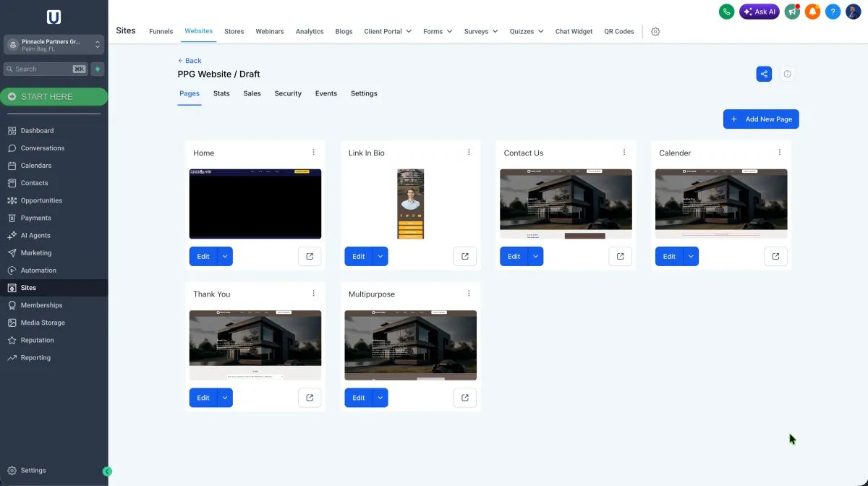Image resolution: width=868 pixels, height=486 pixels.
Task: Click the green phone call icon
Action: point(726,12)
